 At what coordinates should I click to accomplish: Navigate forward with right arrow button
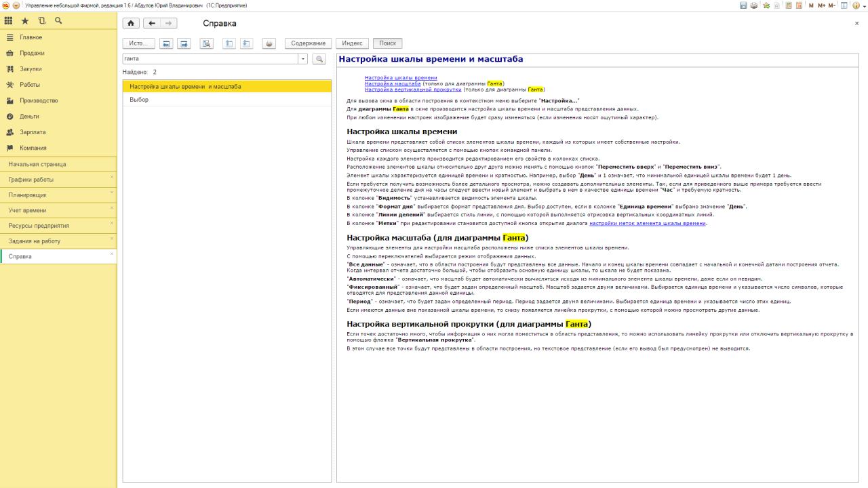pos(169,23)
